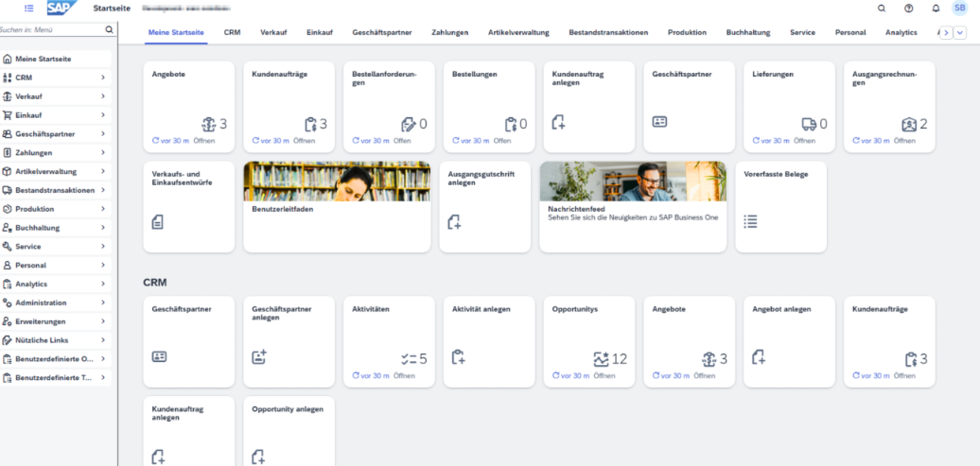The width and height of the screenshot is (980, 466).
Task: Open the Verkaufs- und Einkaufsentwürfe tile
Action: point(188,206)
